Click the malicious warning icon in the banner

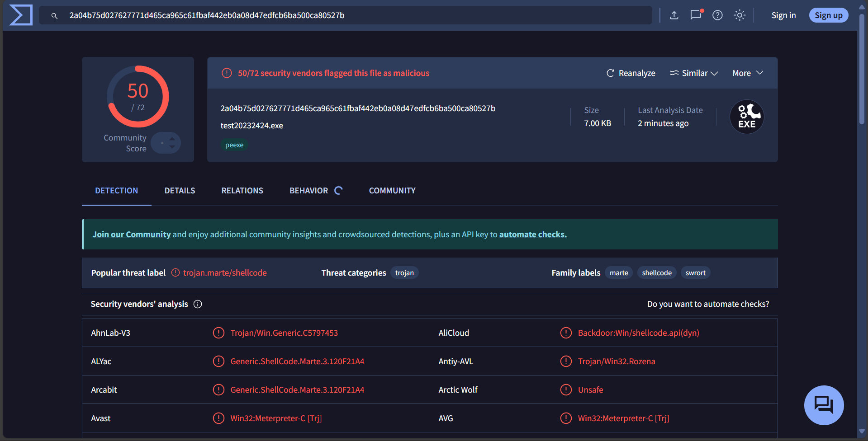point(227,73)
